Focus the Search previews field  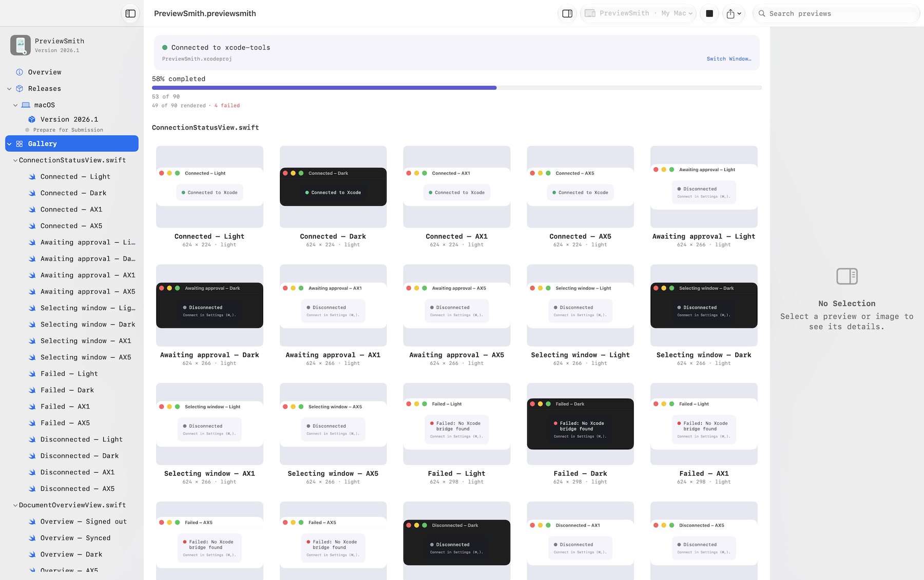(x=836, y=13)
